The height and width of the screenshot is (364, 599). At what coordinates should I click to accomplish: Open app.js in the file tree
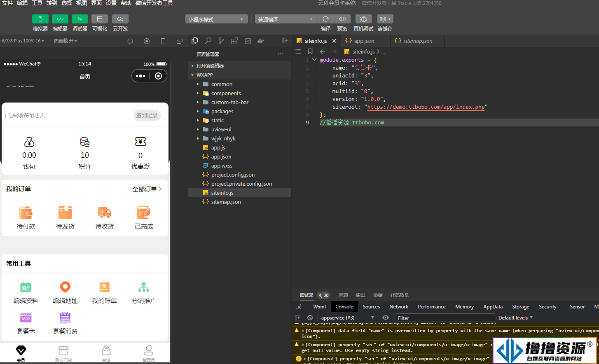(x=240, y=147)
